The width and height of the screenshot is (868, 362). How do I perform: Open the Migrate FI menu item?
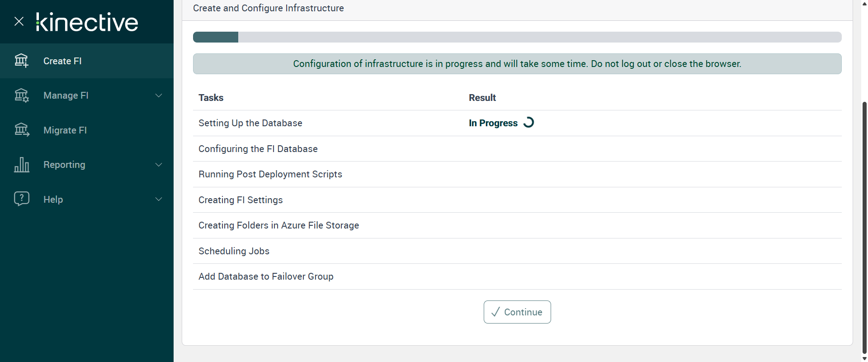(65, 130)
